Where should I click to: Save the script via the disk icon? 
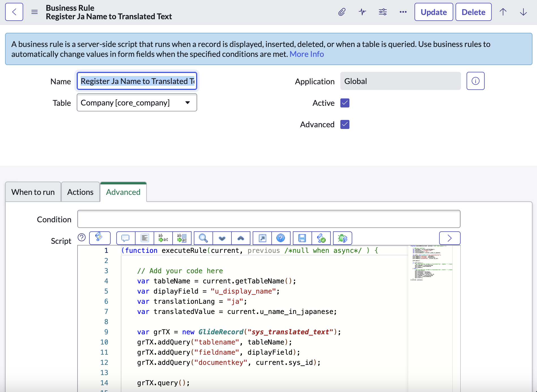[x=302, y=238]
